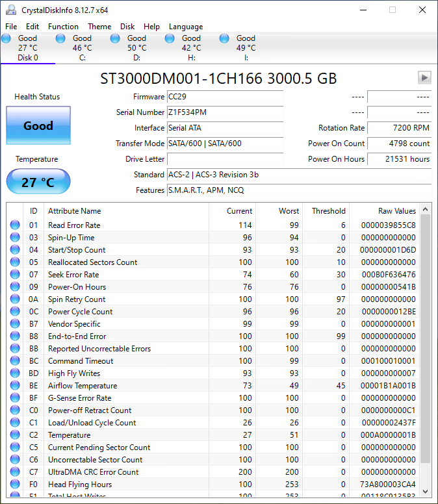Viewport: 438px width, 504px height.
Task: Click the Good health status button
Action: point(38,125)
